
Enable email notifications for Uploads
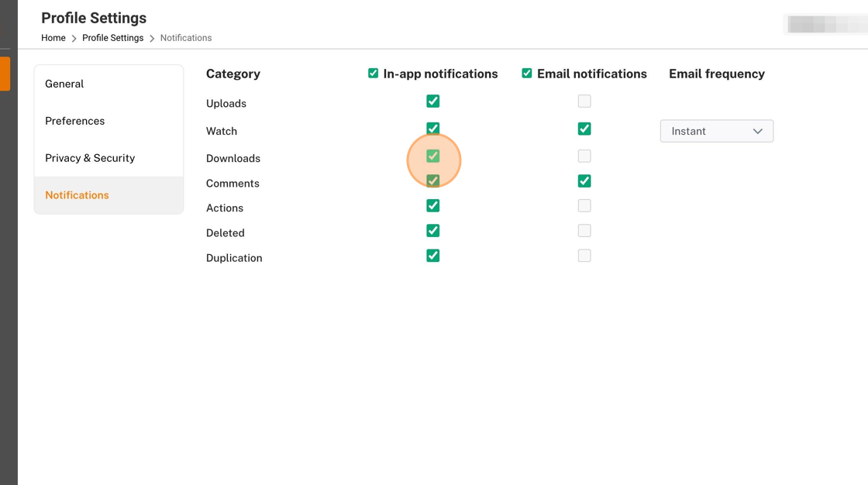tap(584, 101)
